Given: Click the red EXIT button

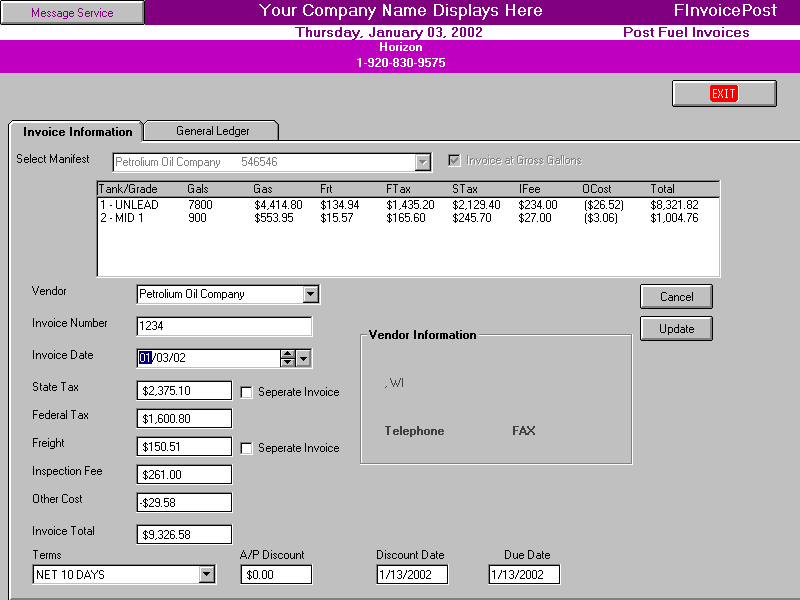Looking at the screenshot, I should click(724, 93).
